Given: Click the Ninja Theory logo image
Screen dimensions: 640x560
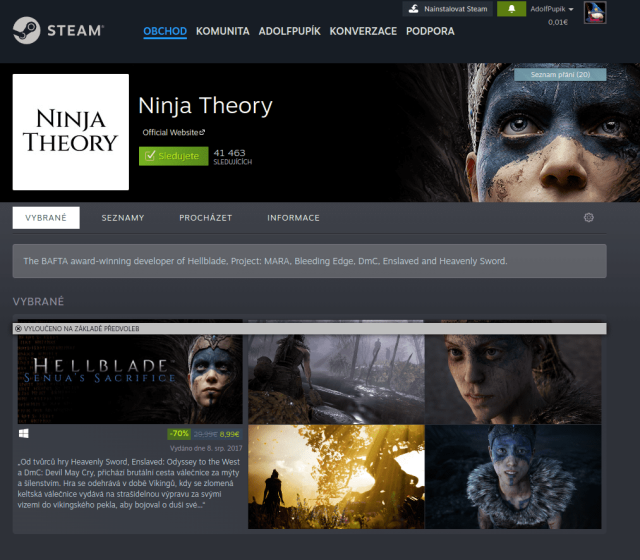Looking at the screenshot, I should click(x=71, y=132).
